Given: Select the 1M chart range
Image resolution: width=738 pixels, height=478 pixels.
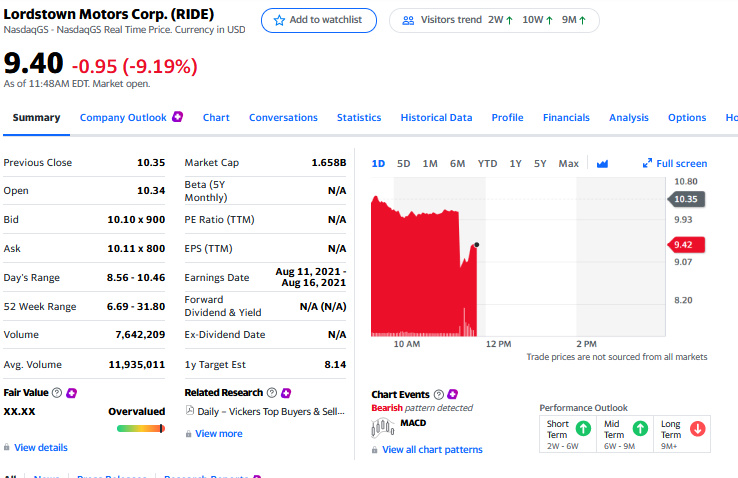Looking at the screenshot, I should tap(430, 164).
